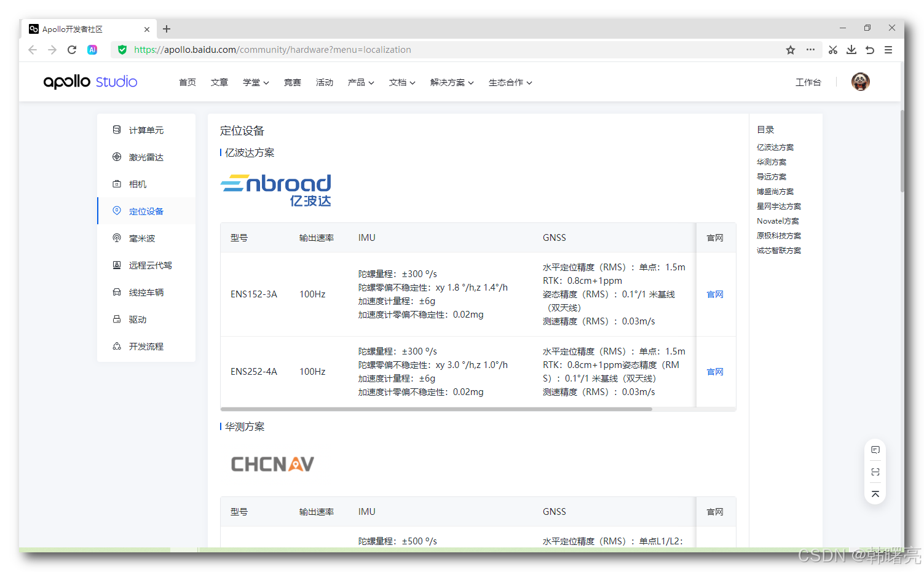This screenshot has width=924, height=572.
Task: Jump to Novatel方案 in 目录
Action: (x=778, y=221)
